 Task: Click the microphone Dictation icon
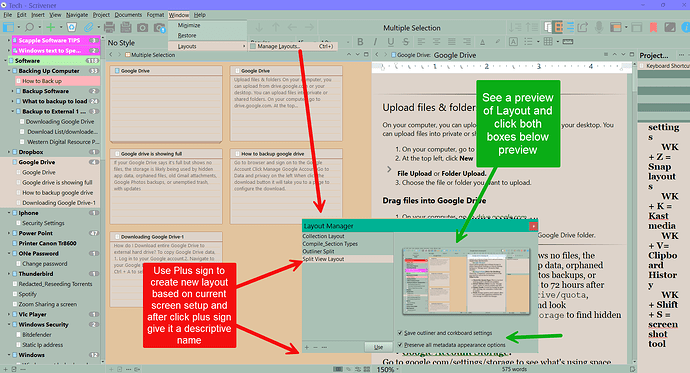pos(599,27)
